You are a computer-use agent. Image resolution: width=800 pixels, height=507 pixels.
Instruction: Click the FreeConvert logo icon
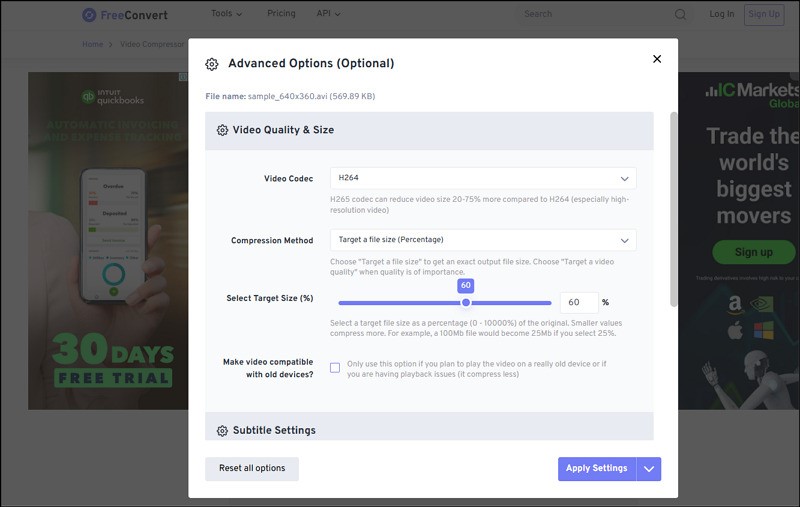point(89,15)
